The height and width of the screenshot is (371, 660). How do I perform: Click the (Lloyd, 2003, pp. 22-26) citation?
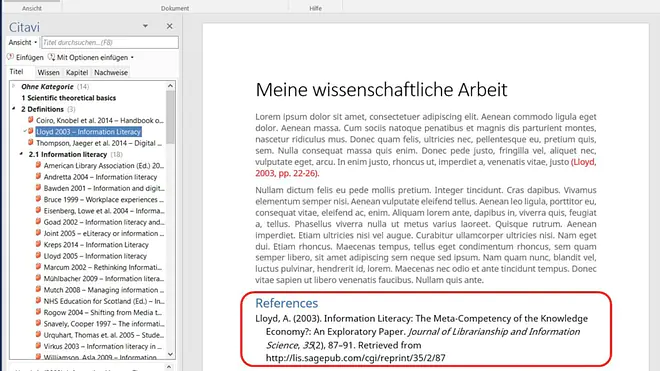[x=426, y=168]
